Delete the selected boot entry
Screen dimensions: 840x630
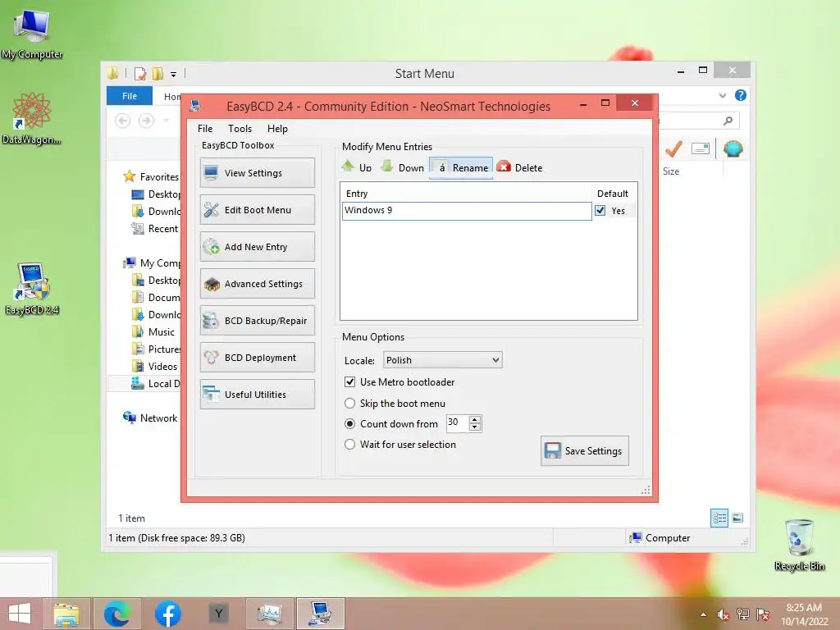(x=519, y=167)
